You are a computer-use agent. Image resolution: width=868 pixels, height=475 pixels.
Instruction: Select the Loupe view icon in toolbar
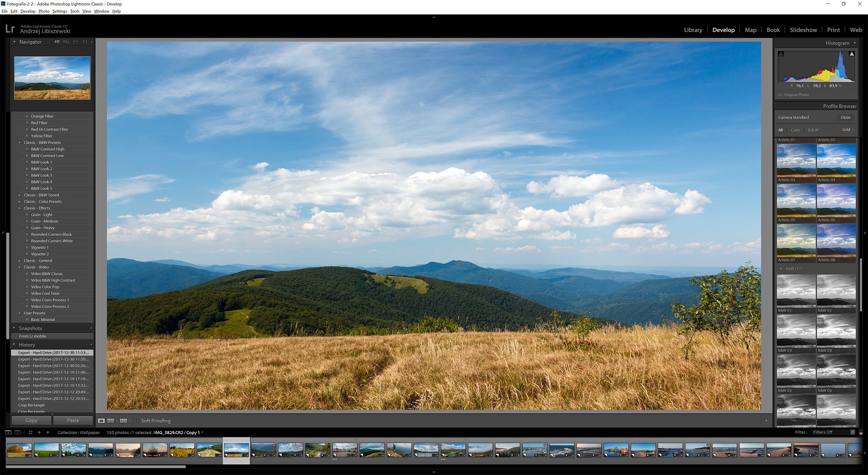[x=101, y=421]
